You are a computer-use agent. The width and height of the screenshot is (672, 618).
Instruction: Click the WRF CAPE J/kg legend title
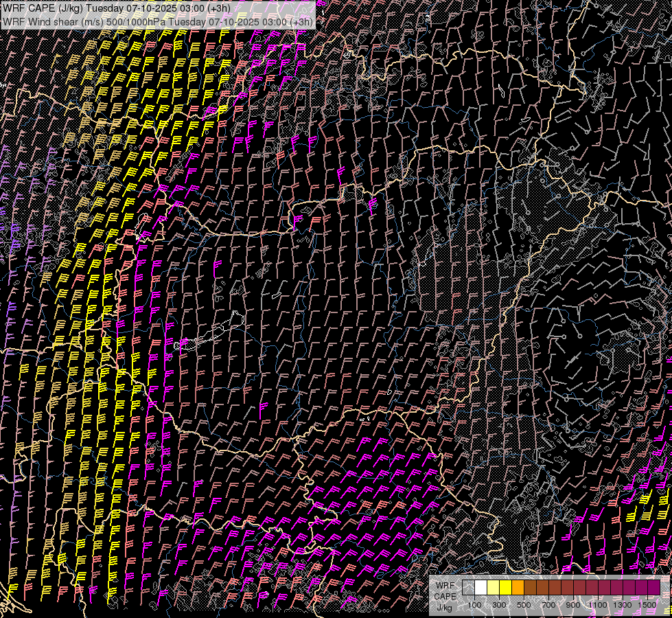(445, 595)
